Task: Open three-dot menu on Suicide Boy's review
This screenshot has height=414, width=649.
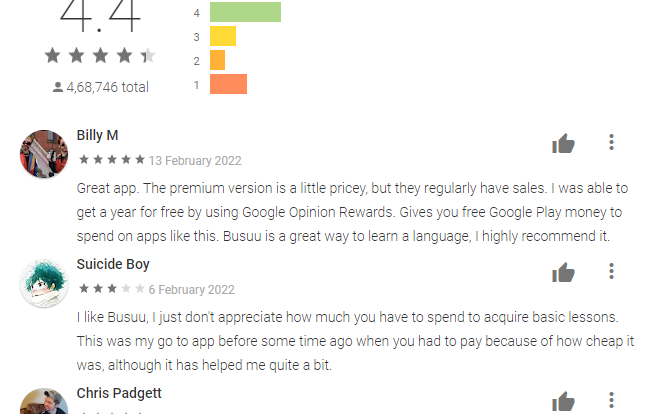Action: (611, 271)
